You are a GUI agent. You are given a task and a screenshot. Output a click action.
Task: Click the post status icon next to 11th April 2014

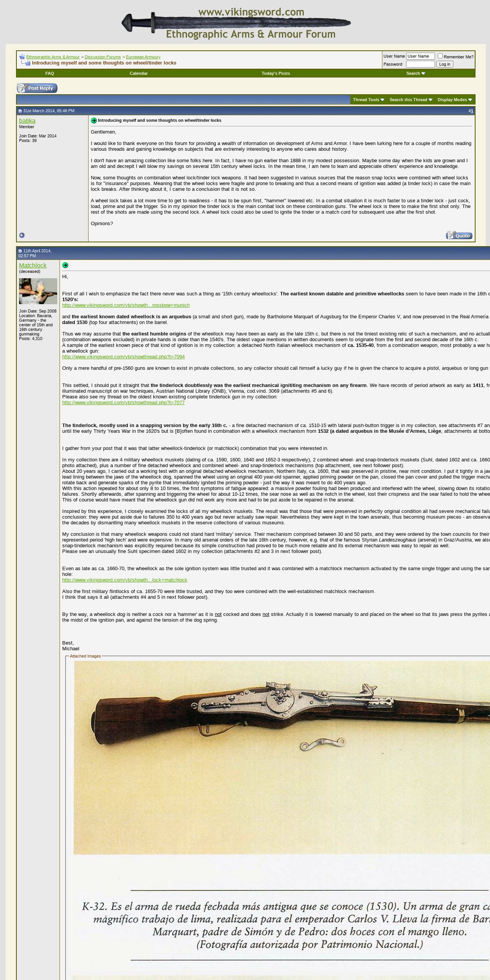point(20,251)
